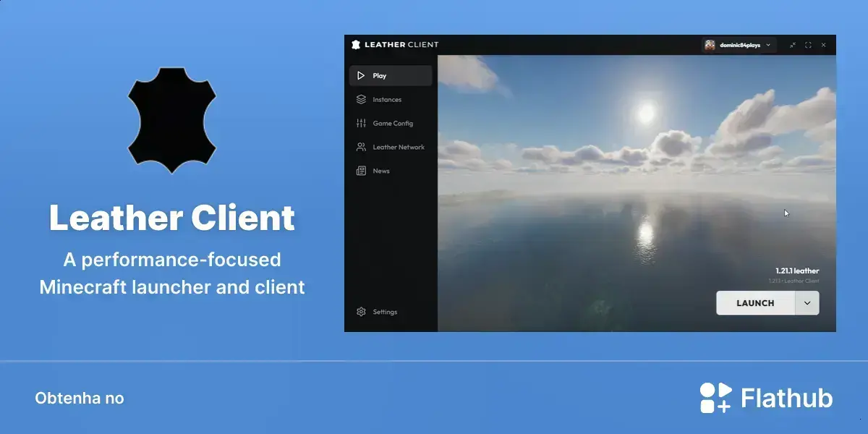Click the fullscreen toggle icon
Image resolution: width=868 pixels, height=434 pixels.
pyautogui.click(x=808, y=45)
